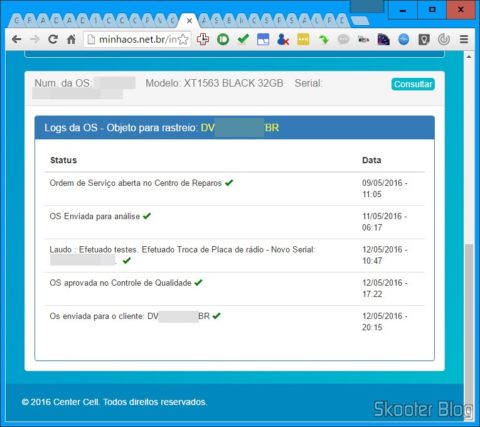This screenshot has height=427, width=480.
Task: Focus the minhaos.net.br address bar
Action: [137, 39]
